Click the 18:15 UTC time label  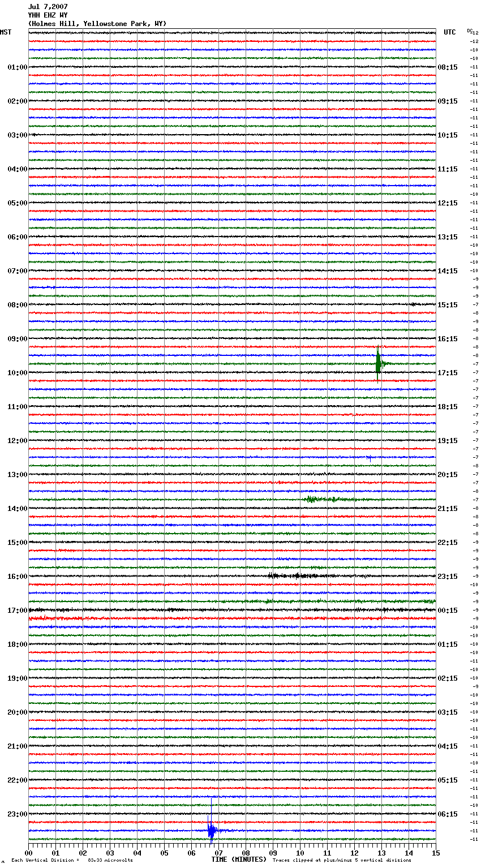448,407
